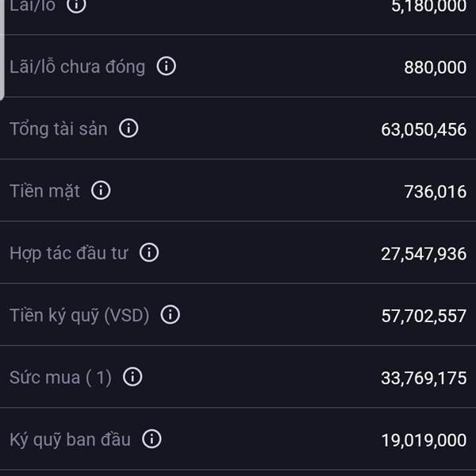
Task: Tap the info icon next to Lãi/lỗ
Action: point(76,5)
